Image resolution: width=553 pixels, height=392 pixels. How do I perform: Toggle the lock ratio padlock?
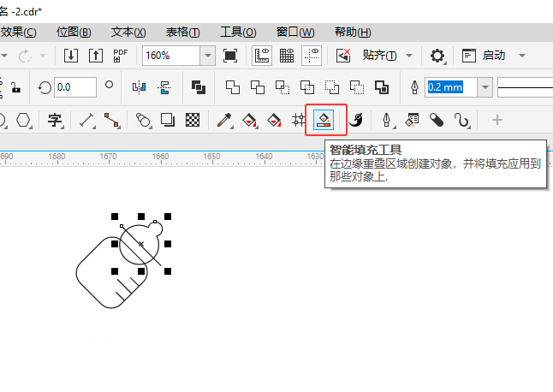[15, 87]
